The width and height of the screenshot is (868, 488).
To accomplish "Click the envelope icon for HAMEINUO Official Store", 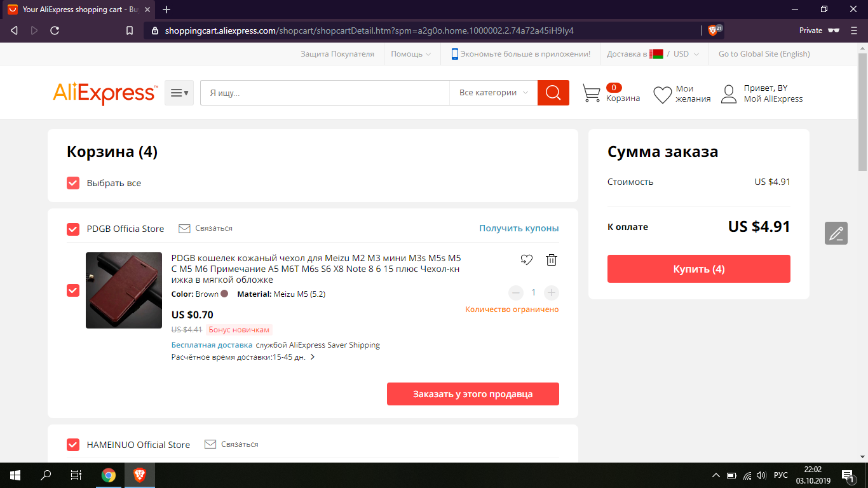I will (210, 444).
